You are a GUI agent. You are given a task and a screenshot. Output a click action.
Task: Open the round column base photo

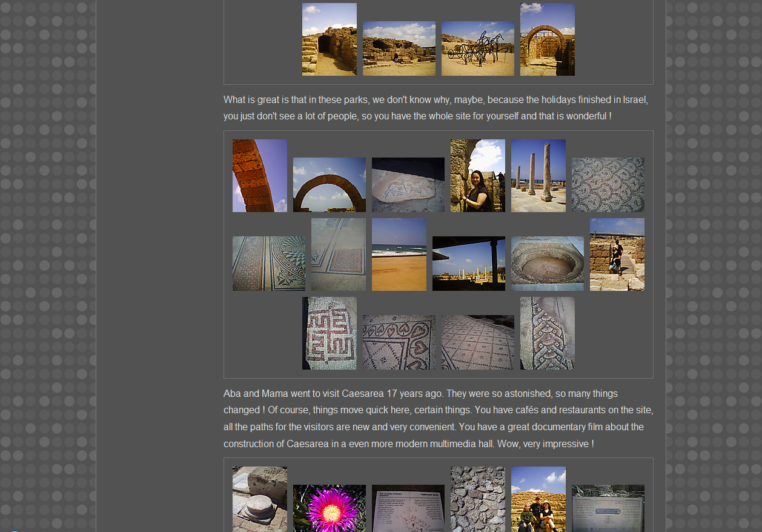pyautogui.click(x=259, y=499)
